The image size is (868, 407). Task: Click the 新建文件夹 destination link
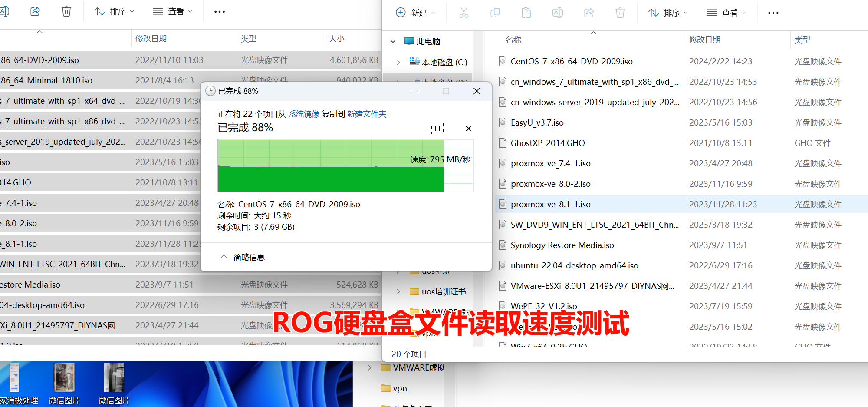[366, 114]
